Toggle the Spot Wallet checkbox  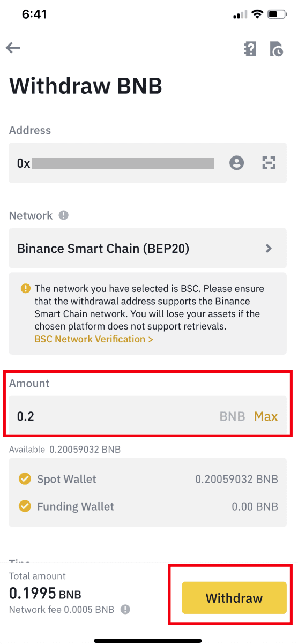[25, 479]
